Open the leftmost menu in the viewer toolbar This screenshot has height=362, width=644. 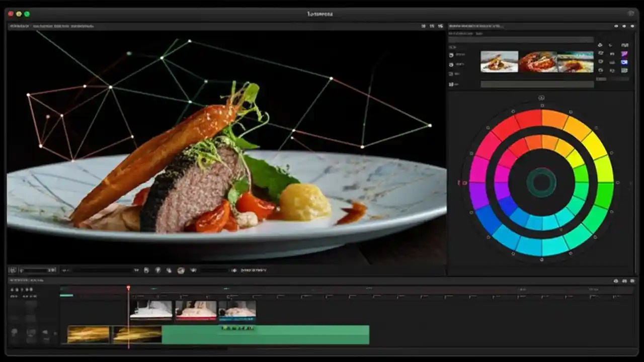[x=18, y=26]
